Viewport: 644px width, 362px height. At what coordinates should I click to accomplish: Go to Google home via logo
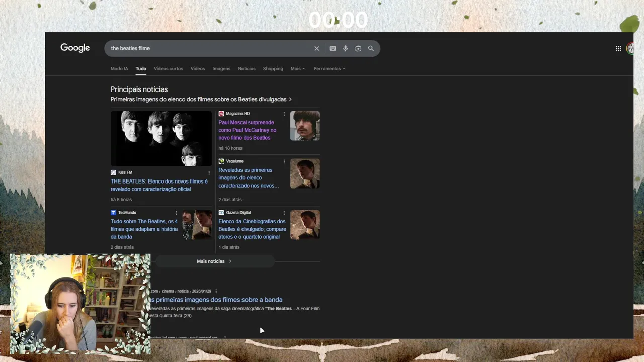click(x=75, y=48)
